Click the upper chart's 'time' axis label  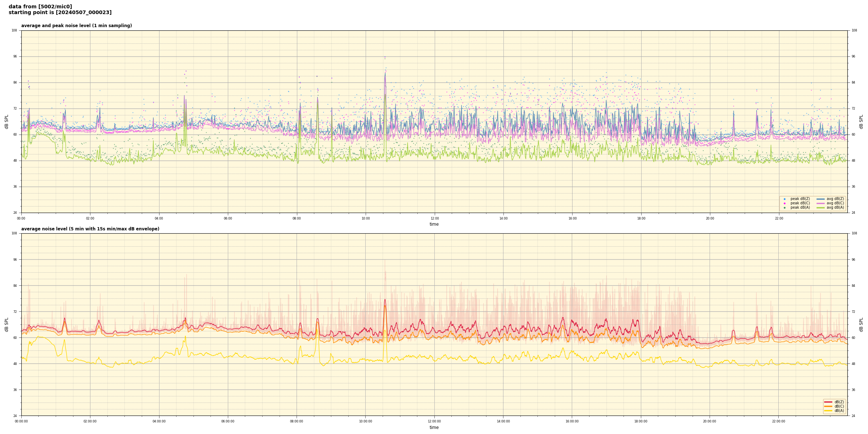tap(434, 224)
